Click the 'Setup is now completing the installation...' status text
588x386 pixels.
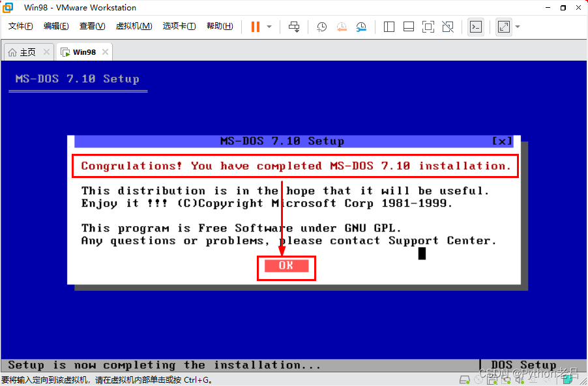[164, 365]
